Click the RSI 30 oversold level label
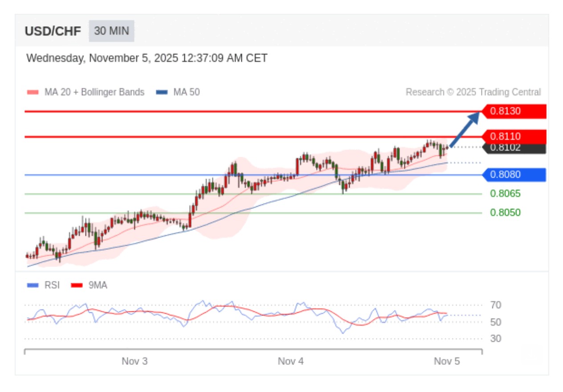The height and width of the screenshot is (392, 563). click(x=496, y=339)
